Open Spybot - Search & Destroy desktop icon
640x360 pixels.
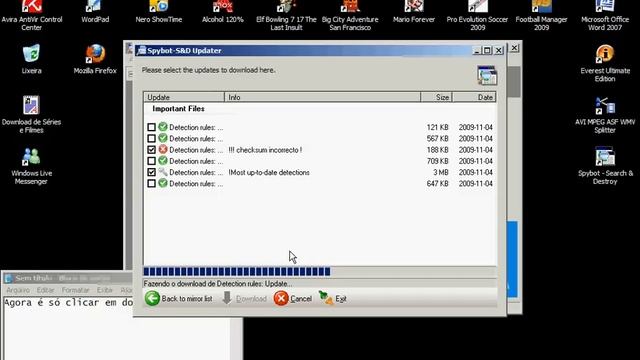(605, 166)
